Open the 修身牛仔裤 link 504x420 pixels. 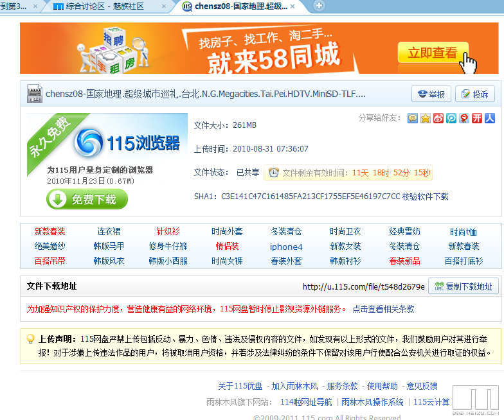[x=168, y=246]
